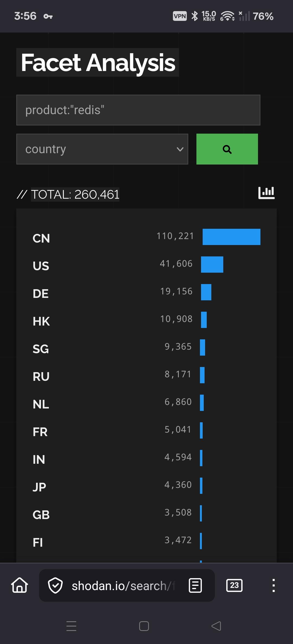Open reader mode icon in address bar
Viewport: 293px width, 644px height.
(195, 585)
